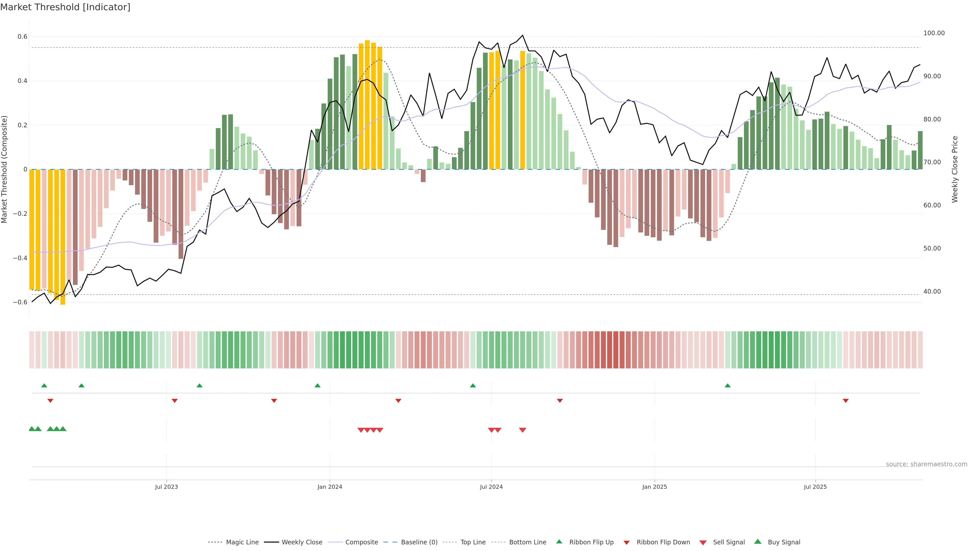Click the Market Threshold [Indicator] chart title

click(65, 7)
